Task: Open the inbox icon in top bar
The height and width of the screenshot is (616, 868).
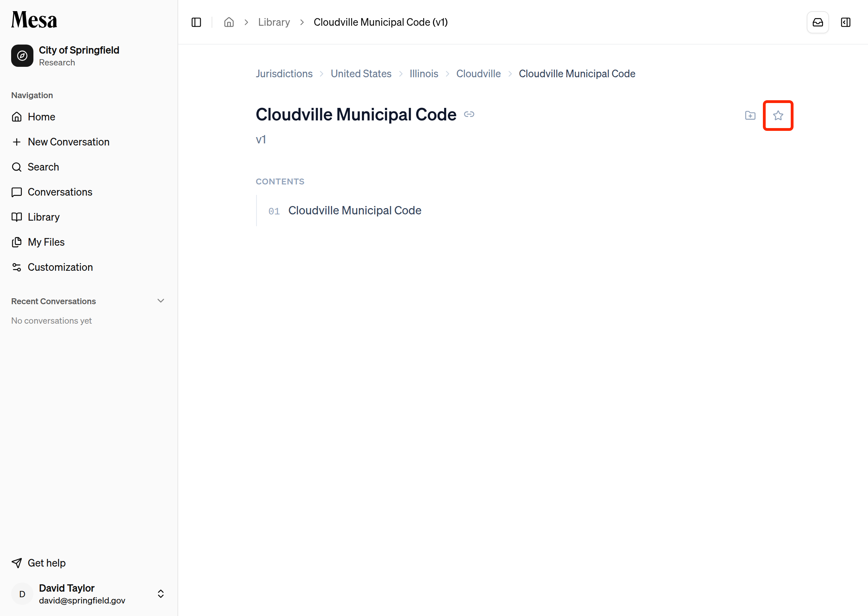Action: click(x=818, y=22)
